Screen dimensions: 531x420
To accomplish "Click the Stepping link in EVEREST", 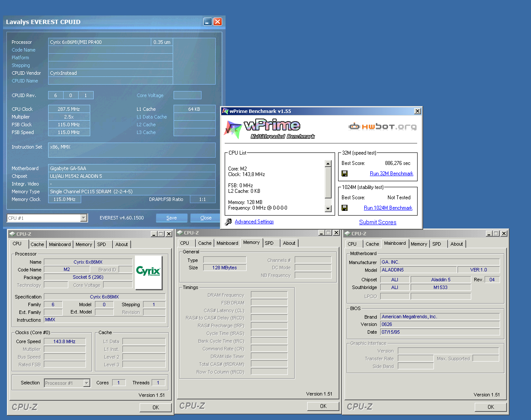I will point(21,65).
